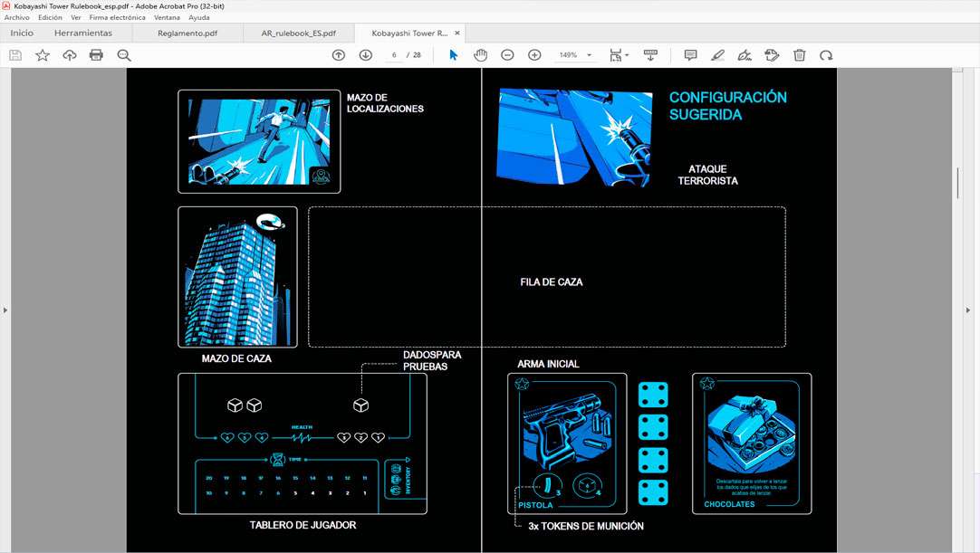Click the MAZO DE LOCALIZACIONES card image
Screen dimensions: 980x553
(259, 141)
